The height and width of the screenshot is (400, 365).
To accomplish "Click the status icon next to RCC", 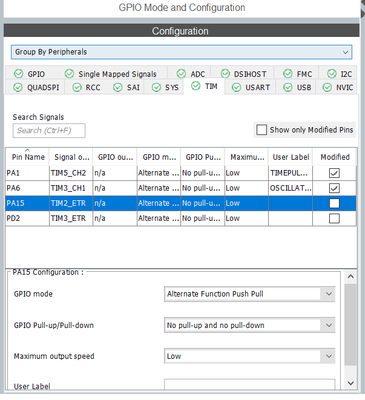I will 77,87.
